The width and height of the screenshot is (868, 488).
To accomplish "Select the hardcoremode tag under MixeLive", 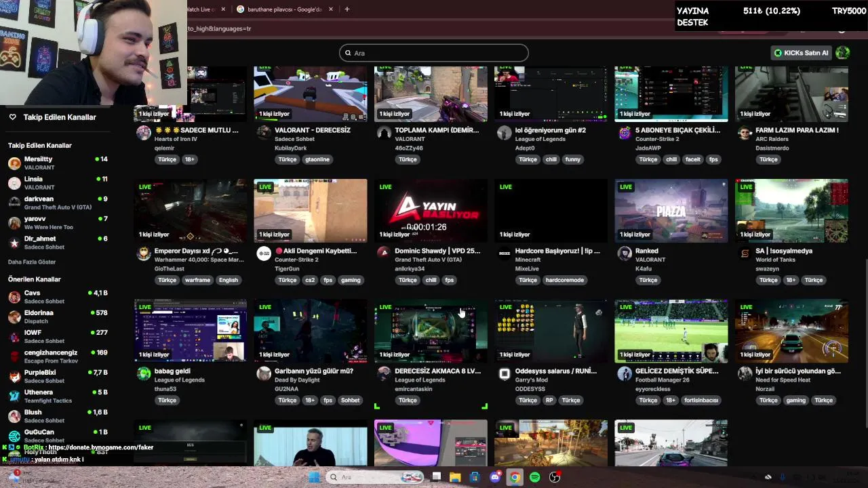I will tap(565, 280).
